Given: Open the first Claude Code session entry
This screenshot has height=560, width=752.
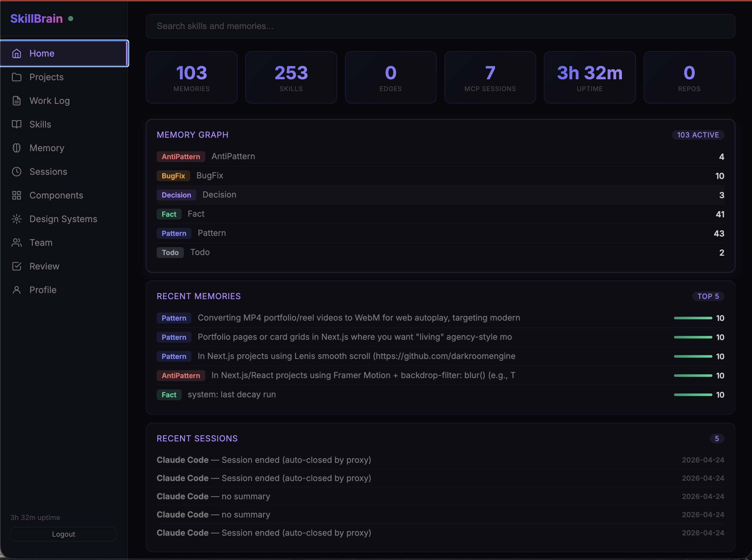Looking at the screenshot, I should [x=263, y=460].
